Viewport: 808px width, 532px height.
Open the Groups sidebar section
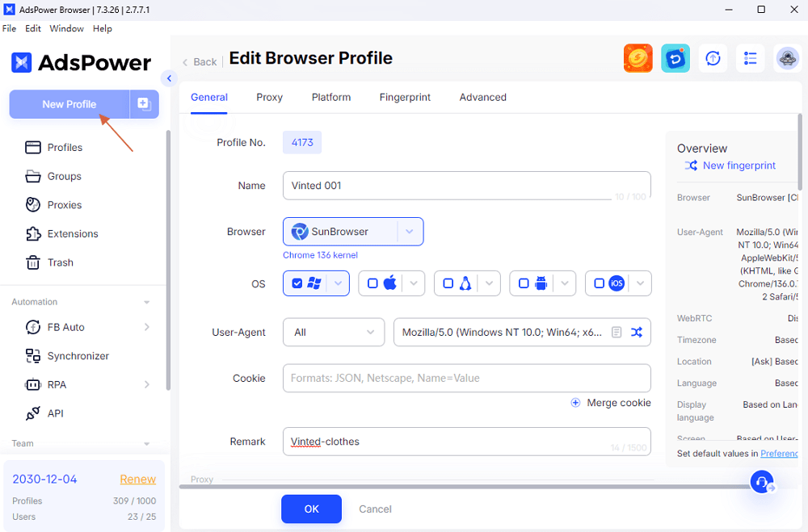(53, 176)
